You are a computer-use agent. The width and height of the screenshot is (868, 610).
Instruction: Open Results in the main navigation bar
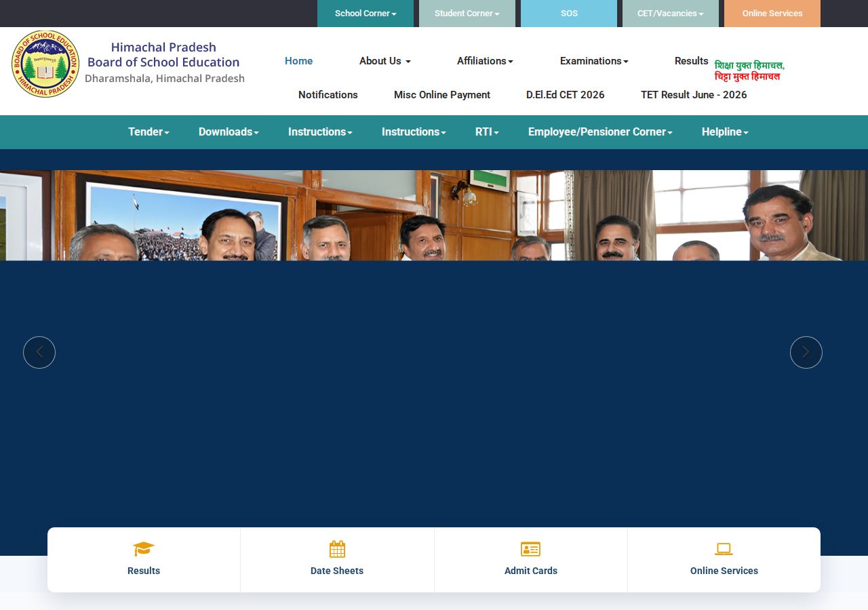[x=692, y=61]
